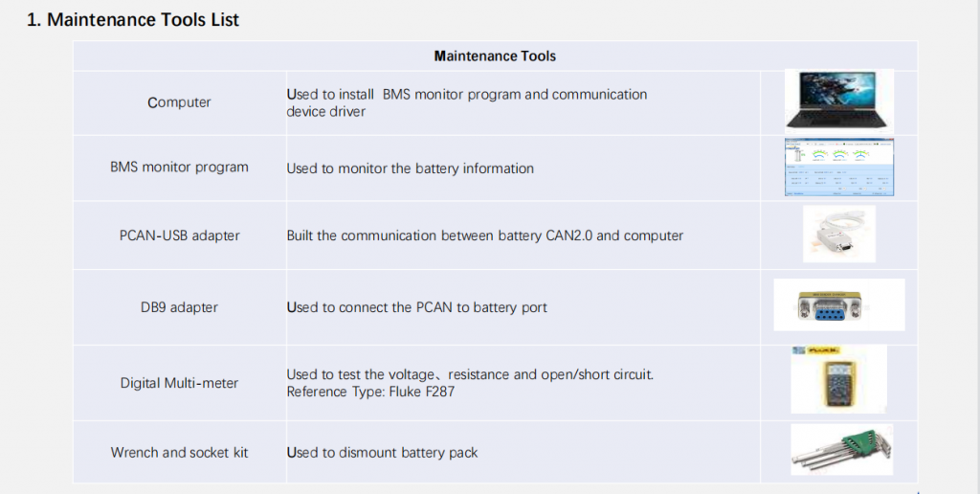Select the PCAN-USB adapter label cell

click(179, 236)
